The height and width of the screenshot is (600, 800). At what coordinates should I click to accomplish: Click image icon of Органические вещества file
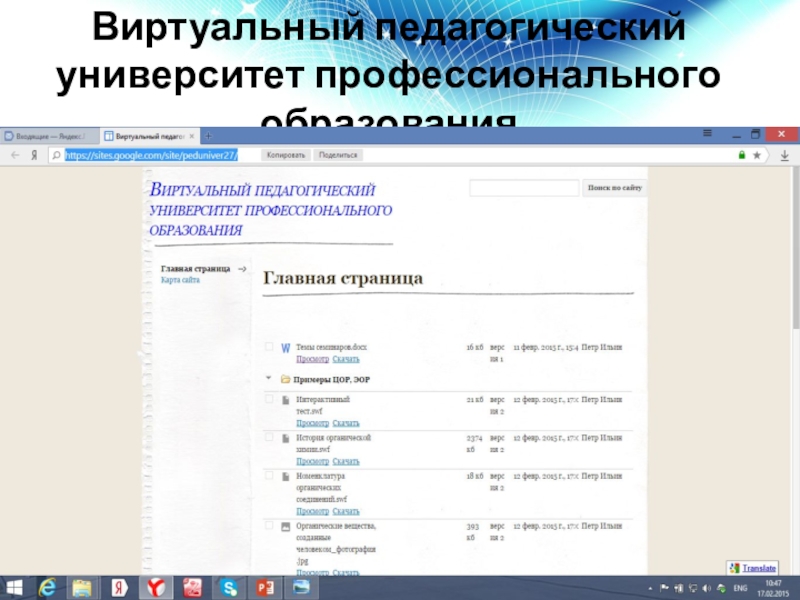pos(286,527)
